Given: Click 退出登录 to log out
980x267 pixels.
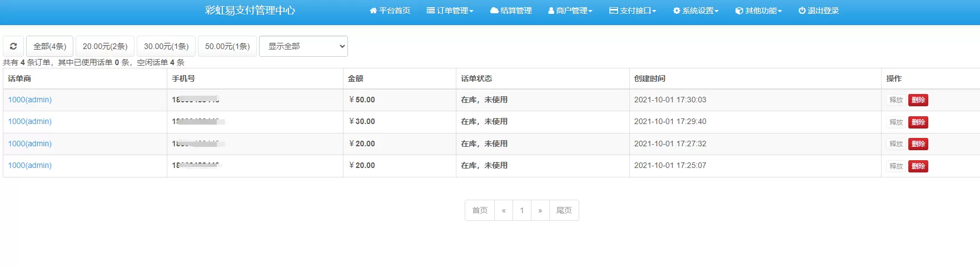Looking at the screenshot, I should click(818, 11).
